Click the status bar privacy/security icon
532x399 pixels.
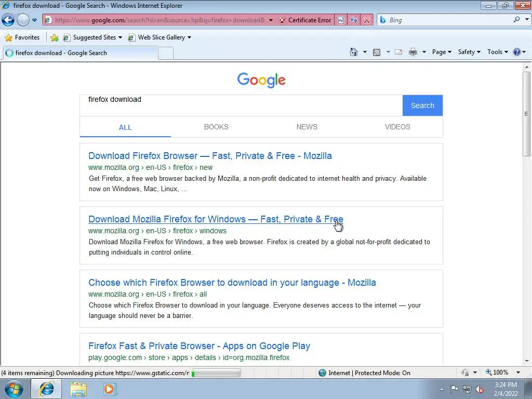(x=465, y=373)
